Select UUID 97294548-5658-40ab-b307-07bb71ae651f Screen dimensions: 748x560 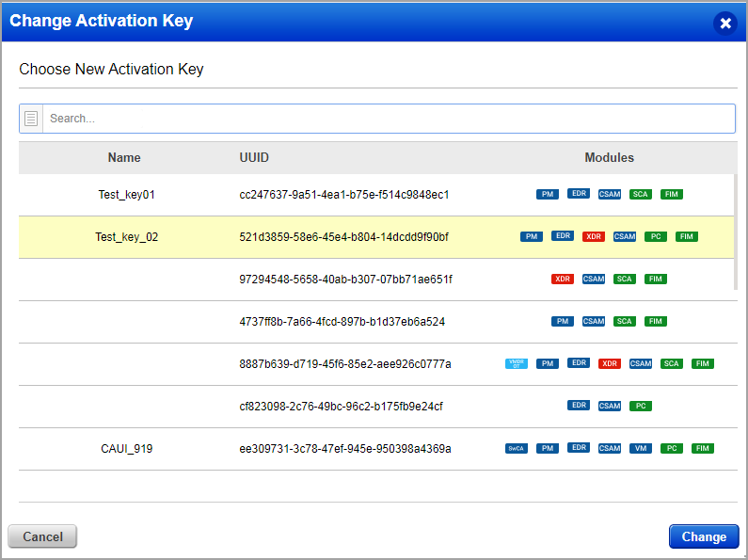pyautogui.click(x=346, y=280)
